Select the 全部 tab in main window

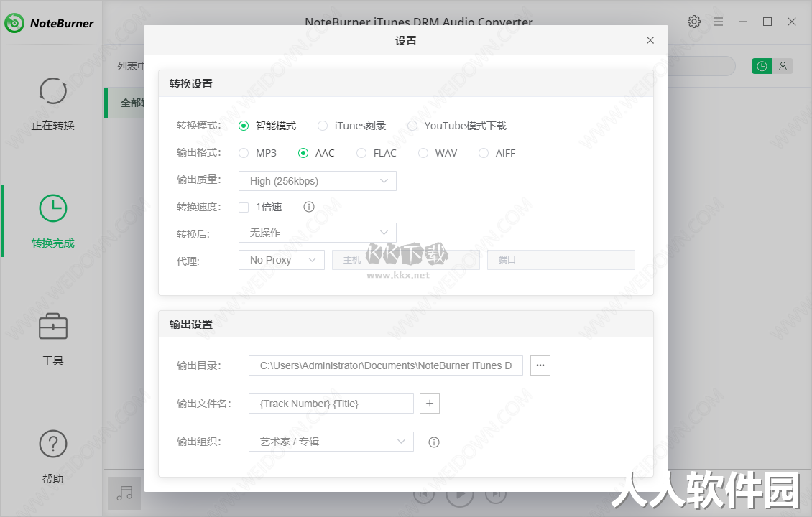click(125, 103)
